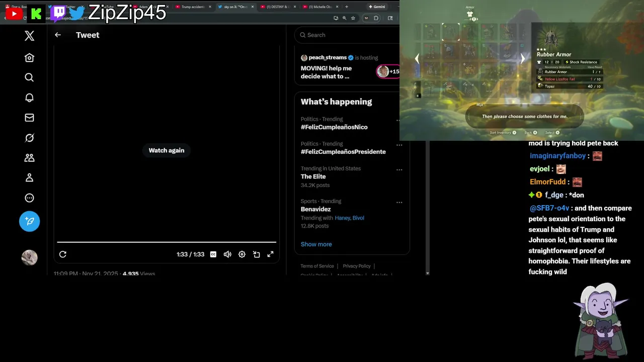644x362 pixels.
Task: Compose a new post with blue button
Action: [x=29, y=221]
